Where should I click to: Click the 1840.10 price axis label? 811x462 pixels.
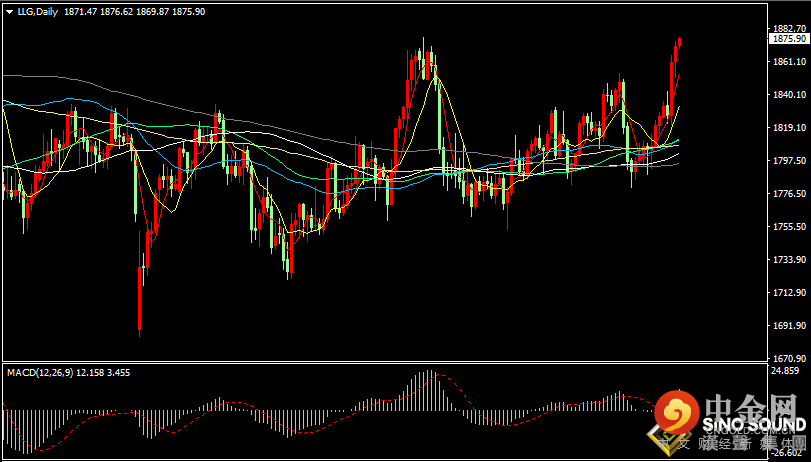[x=788, y=95]
